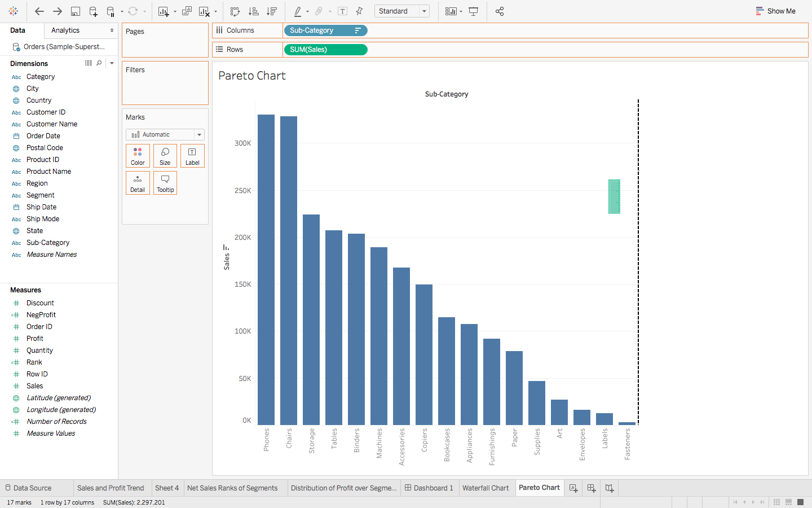Click the Swap Rows and Columns icon
Screen dimensions: 812x508
[235, 11]
